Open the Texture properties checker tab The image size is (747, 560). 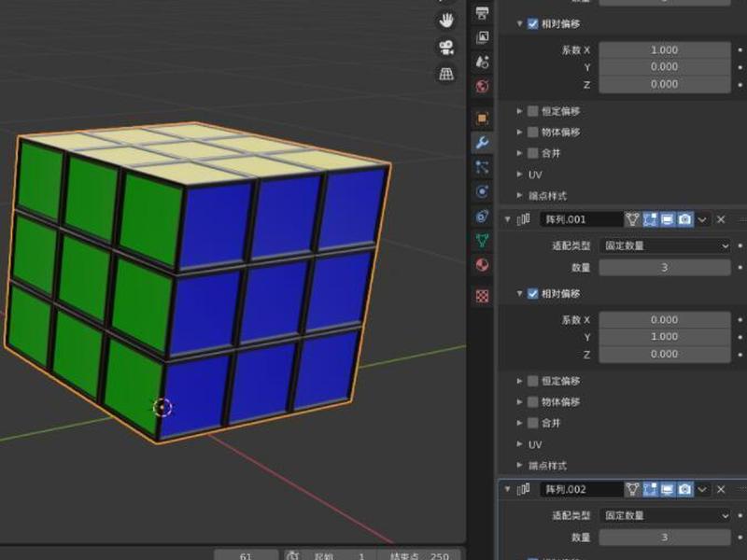(482, 296)
